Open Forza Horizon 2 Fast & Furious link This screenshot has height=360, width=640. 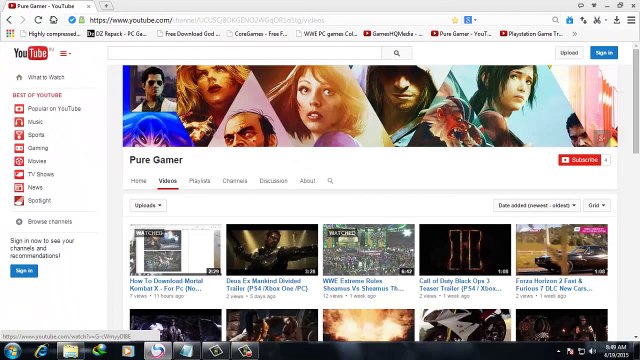(x=554, y=284)
